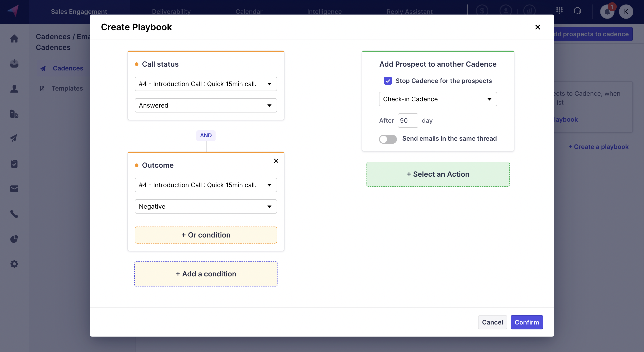Check the Stop Cadence checkbox state
Screen dimensions: 644x352
(x=388, y=81)
